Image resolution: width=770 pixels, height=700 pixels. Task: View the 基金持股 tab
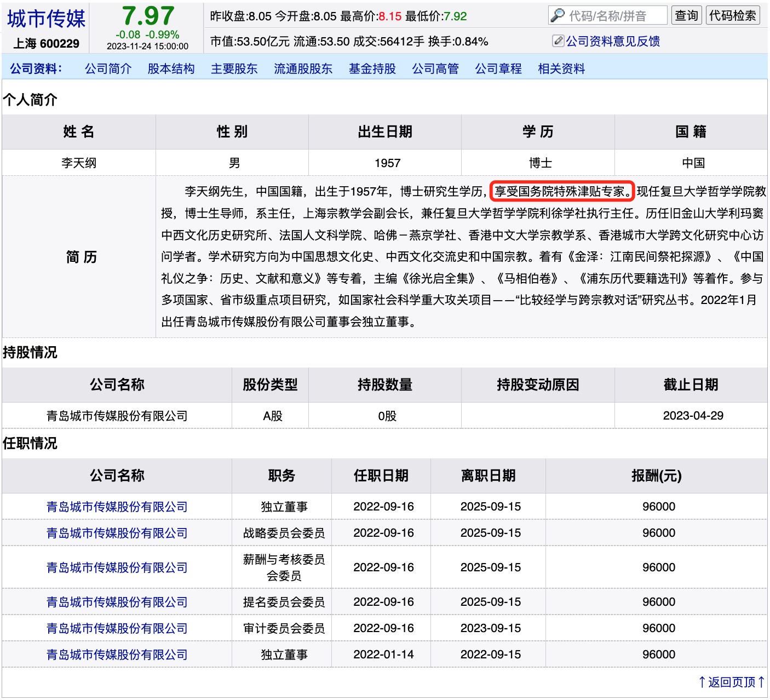372,68
